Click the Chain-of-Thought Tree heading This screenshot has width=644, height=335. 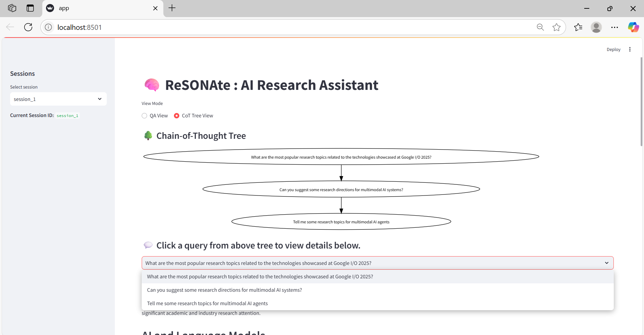pos(201,136)
